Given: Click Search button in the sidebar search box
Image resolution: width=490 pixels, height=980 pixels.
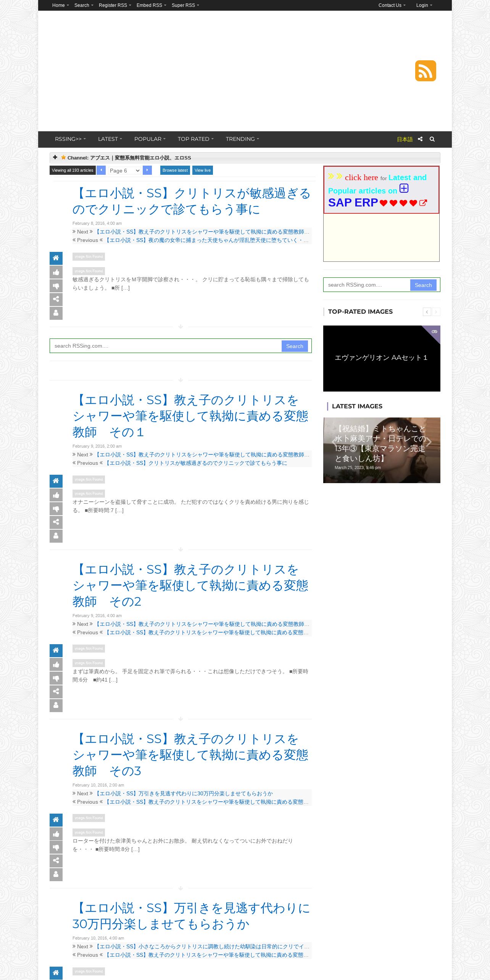Looking at the screenshot, I should pyautogui.click(x=423, y=285).
